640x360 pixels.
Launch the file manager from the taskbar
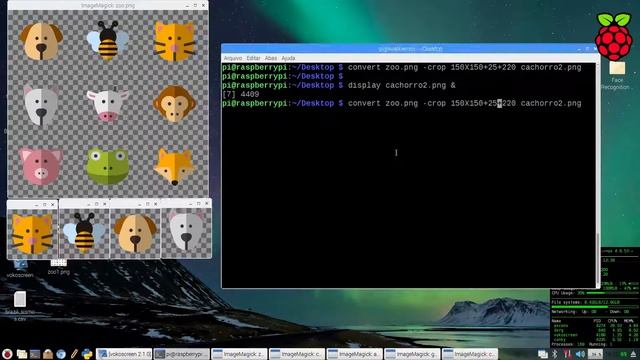pyautogui.click(x=22, y=354)
